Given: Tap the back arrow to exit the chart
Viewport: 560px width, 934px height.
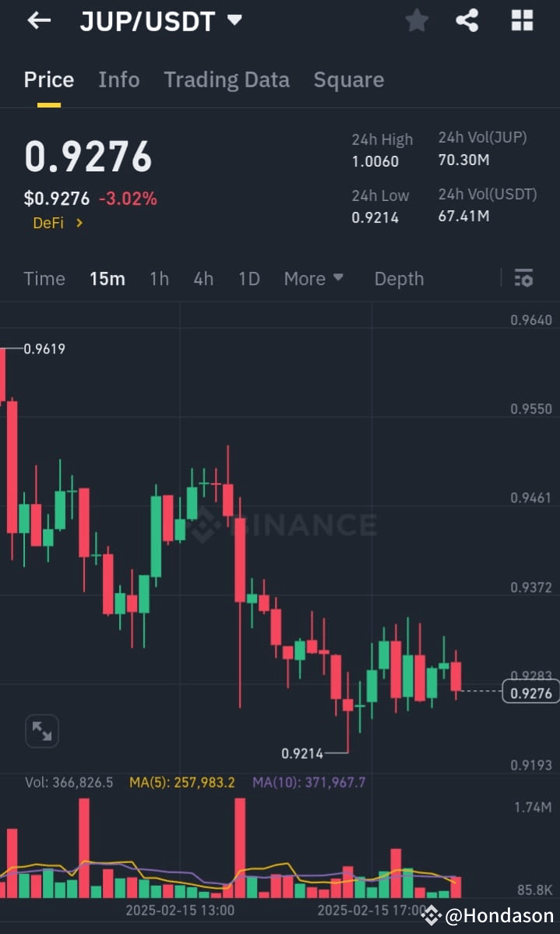Looking at the screenshot, I should pos(37,20).
